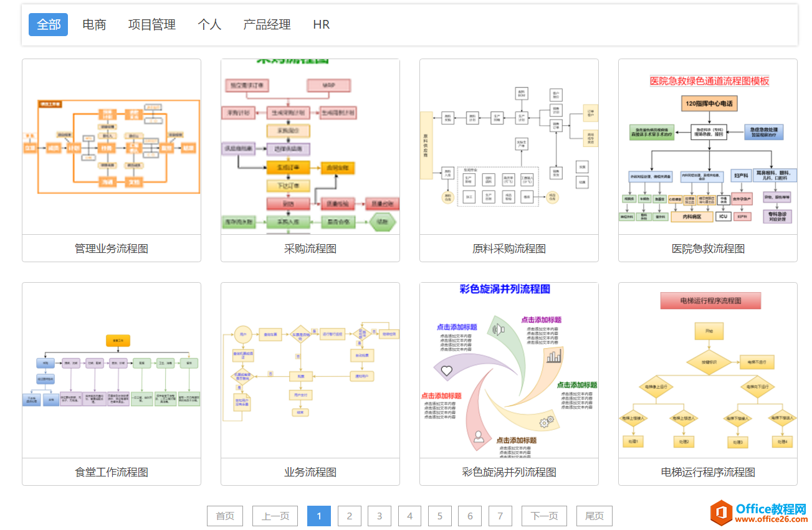The height and width of the screenshot is (530, 812).
Task: Switch to the HR category
Action: click(320, 24)
